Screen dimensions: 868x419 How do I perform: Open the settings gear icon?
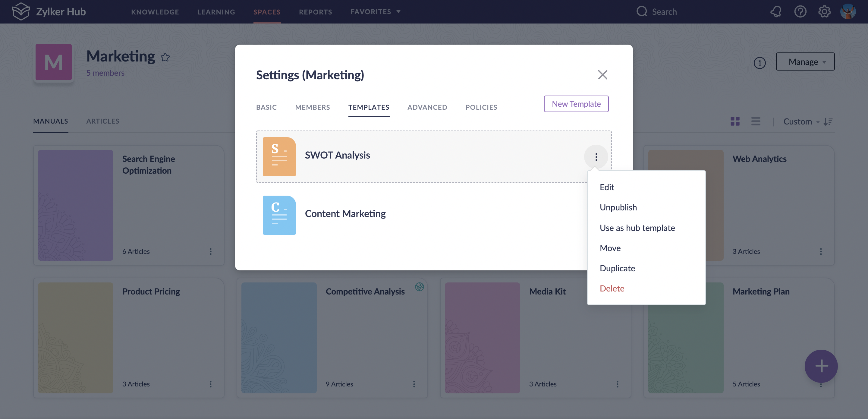pyautogui.click(x=824, y=12)
